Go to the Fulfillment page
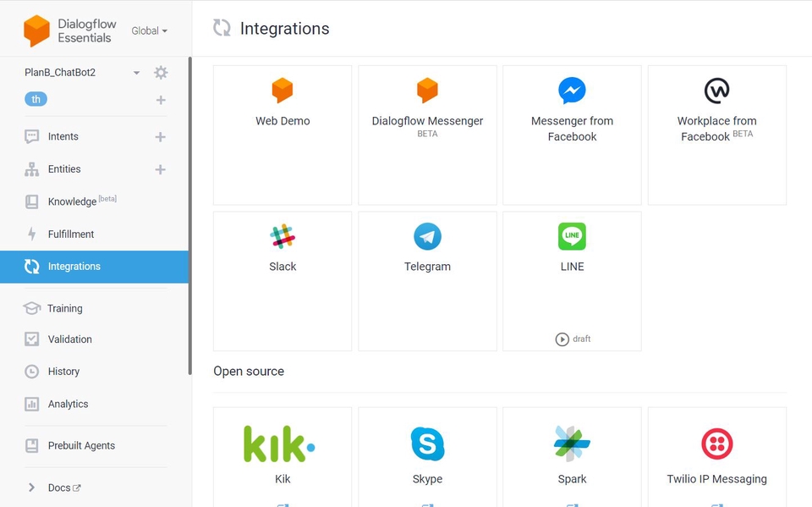 tap(71, 234)
